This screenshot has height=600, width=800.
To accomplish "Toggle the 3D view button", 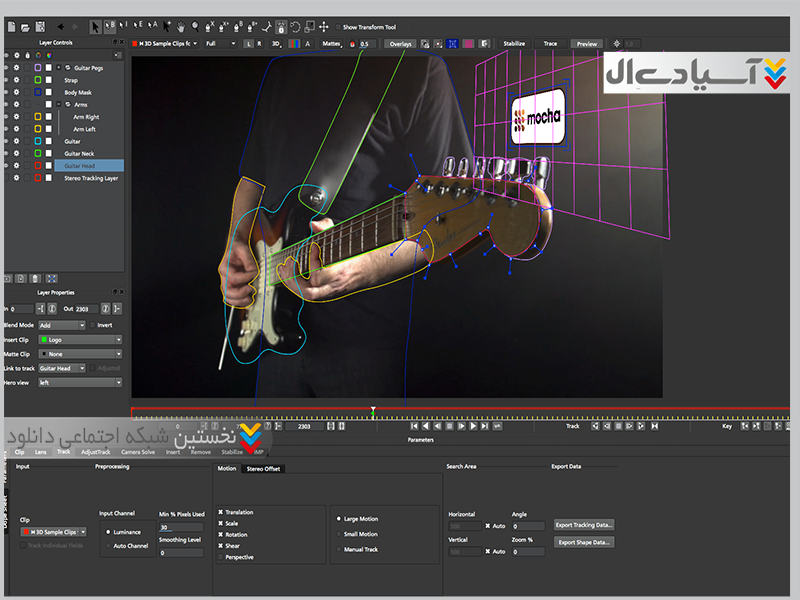I will (x=275, y=44).
